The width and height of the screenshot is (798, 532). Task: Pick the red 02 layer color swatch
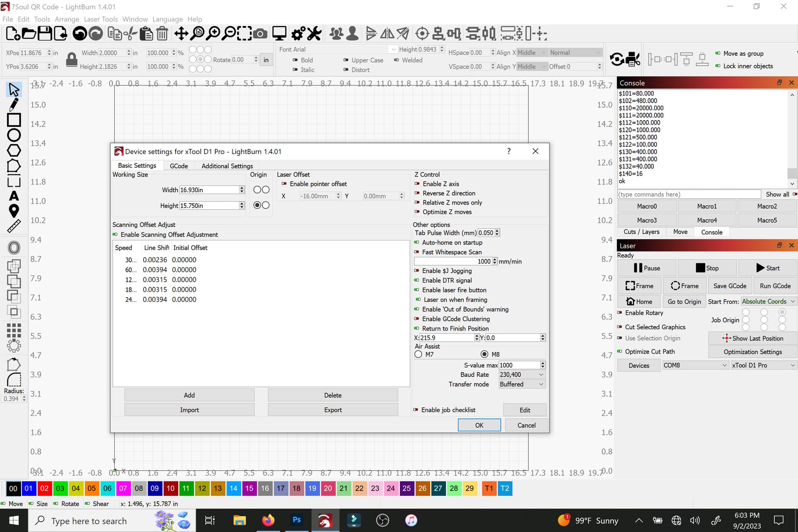44,488
